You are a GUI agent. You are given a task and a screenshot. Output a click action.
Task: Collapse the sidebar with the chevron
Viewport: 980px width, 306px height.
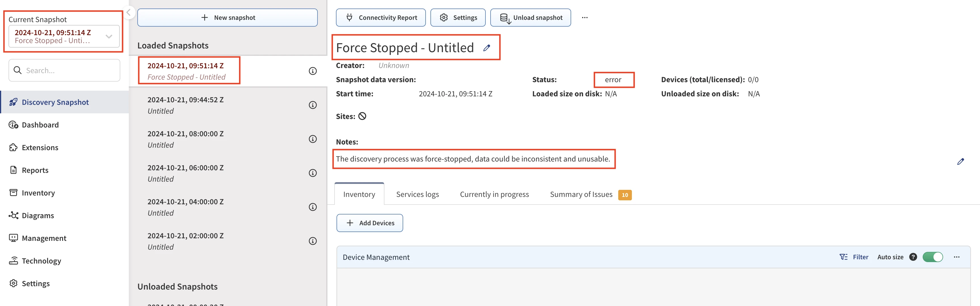[129, 12]
